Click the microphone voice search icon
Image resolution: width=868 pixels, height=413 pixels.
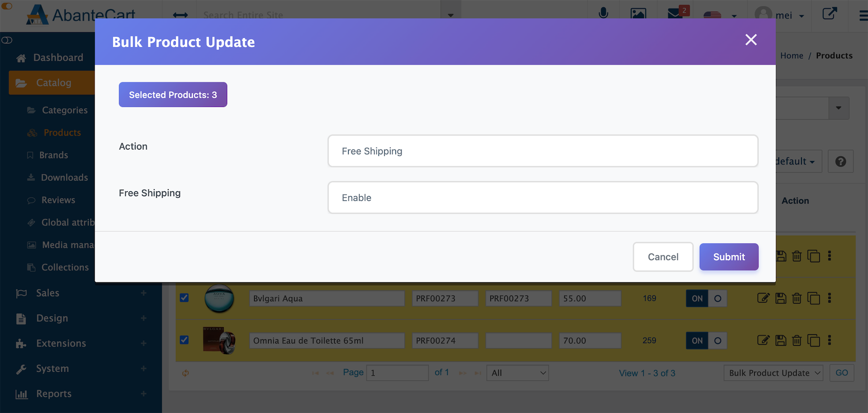603,13
